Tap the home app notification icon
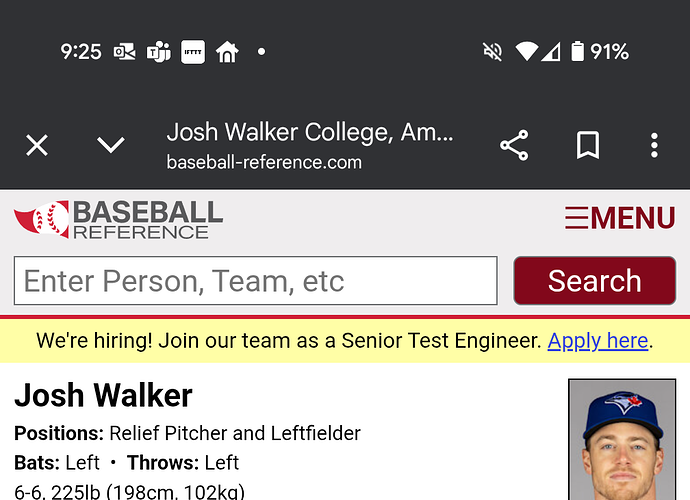Screen dimensions: 690x500 point(227,52)
